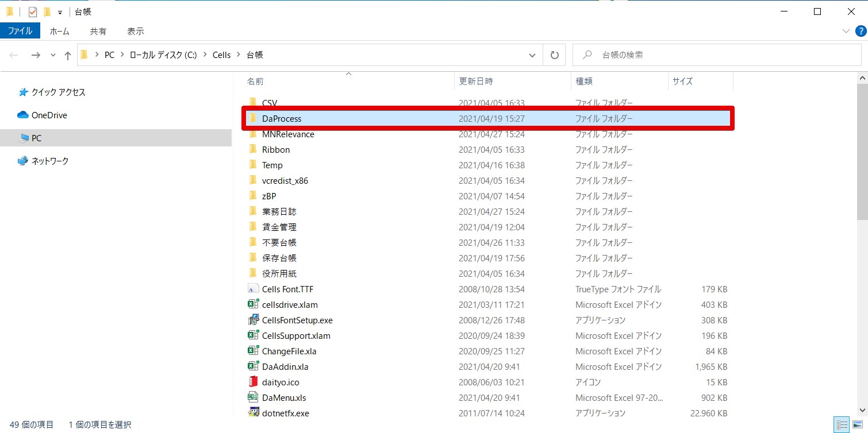Click the DaMenu.xls Excel icon
The height and width of the screenshot is (433, 868).
pyautogui.click(x=253, y=397)
